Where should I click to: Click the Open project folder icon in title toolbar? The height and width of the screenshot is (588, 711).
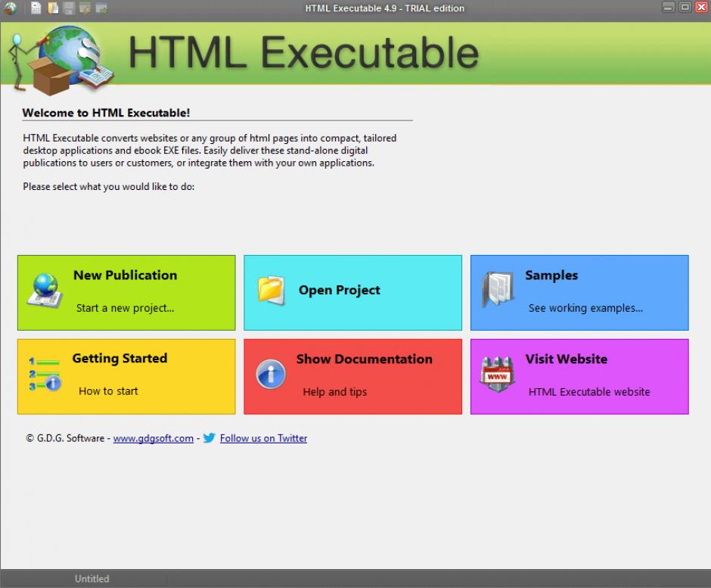(x=53, y=8)
